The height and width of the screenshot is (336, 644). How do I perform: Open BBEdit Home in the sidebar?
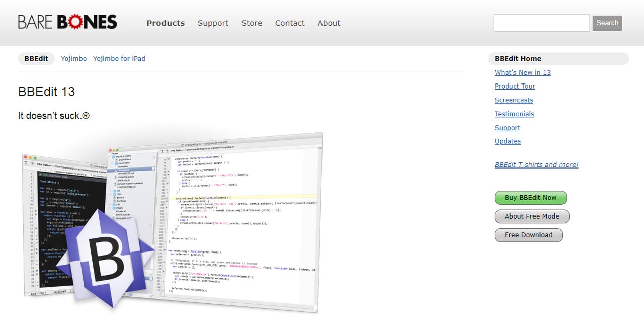click(558, 59)
